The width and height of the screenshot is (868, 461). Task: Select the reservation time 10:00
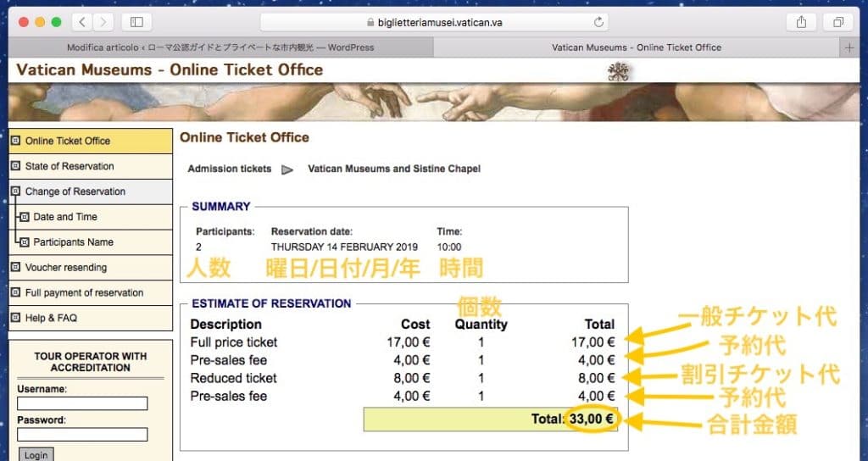pos(449,247)
